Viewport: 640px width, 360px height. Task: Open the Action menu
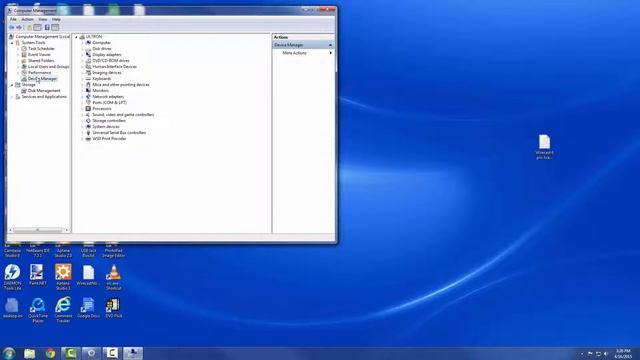27,19
